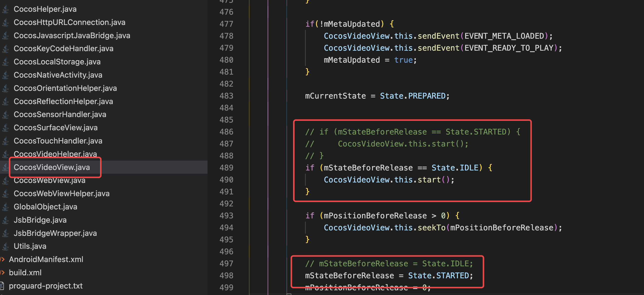Open JsbBridgeWrapper.java in the explorer
The height and width of the screenshot is (295, 644).
[55, 233]
